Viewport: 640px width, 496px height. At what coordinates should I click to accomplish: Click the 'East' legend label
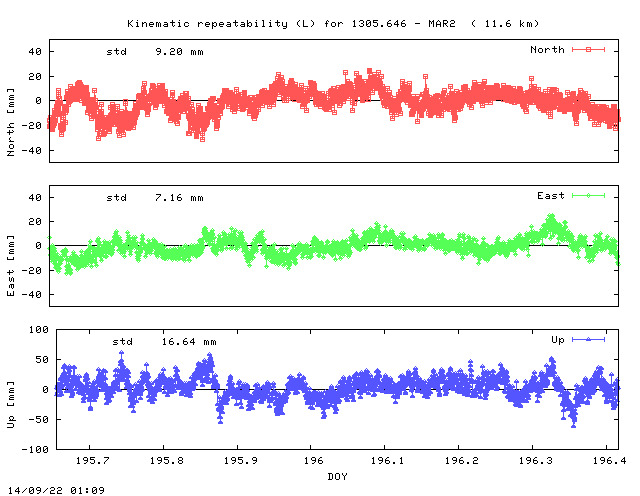(x=551, y=196)
